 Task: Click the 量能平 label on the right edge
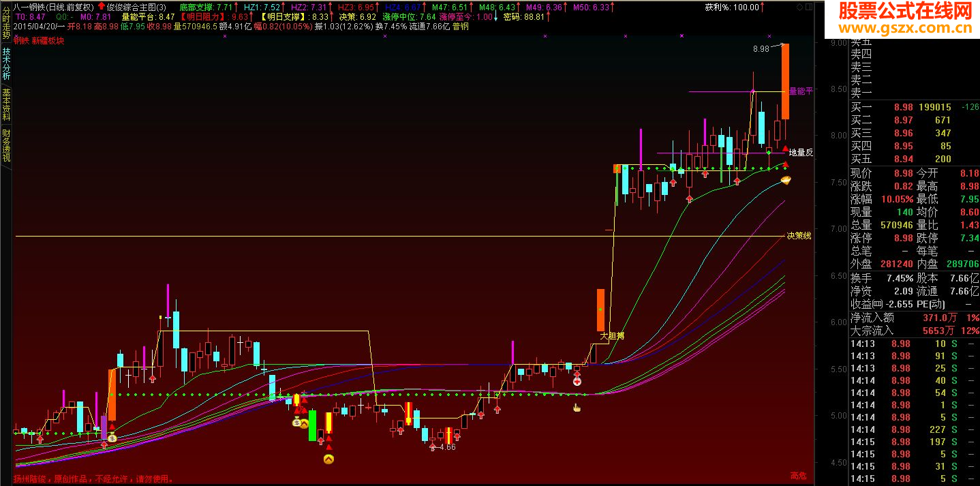coord(801,91)
